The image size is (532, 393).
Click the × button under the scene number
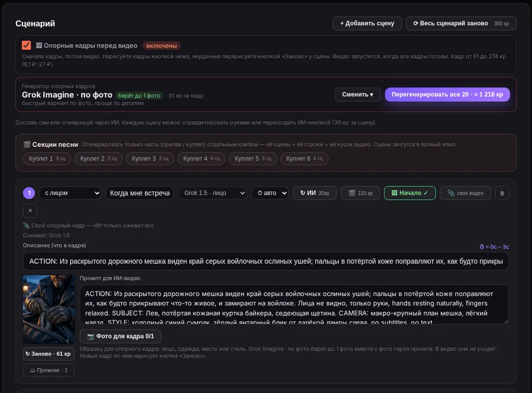click(x=30, y=210)
